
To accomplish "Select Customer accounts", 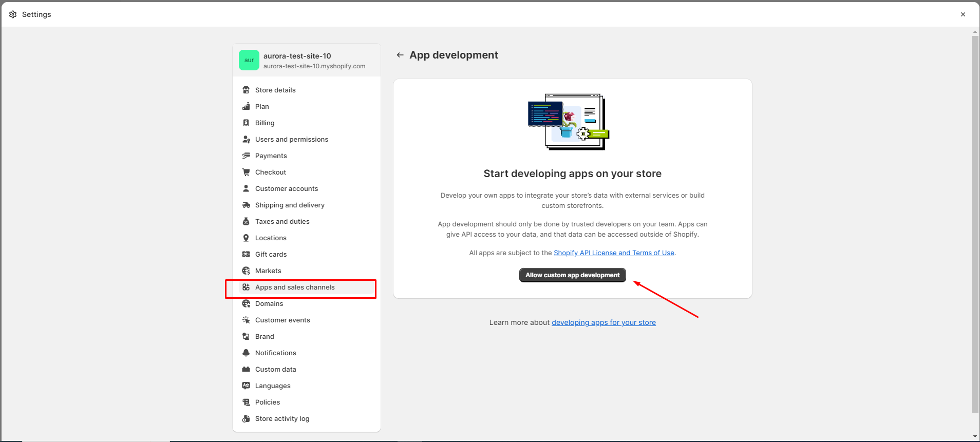I will point(307,188).
